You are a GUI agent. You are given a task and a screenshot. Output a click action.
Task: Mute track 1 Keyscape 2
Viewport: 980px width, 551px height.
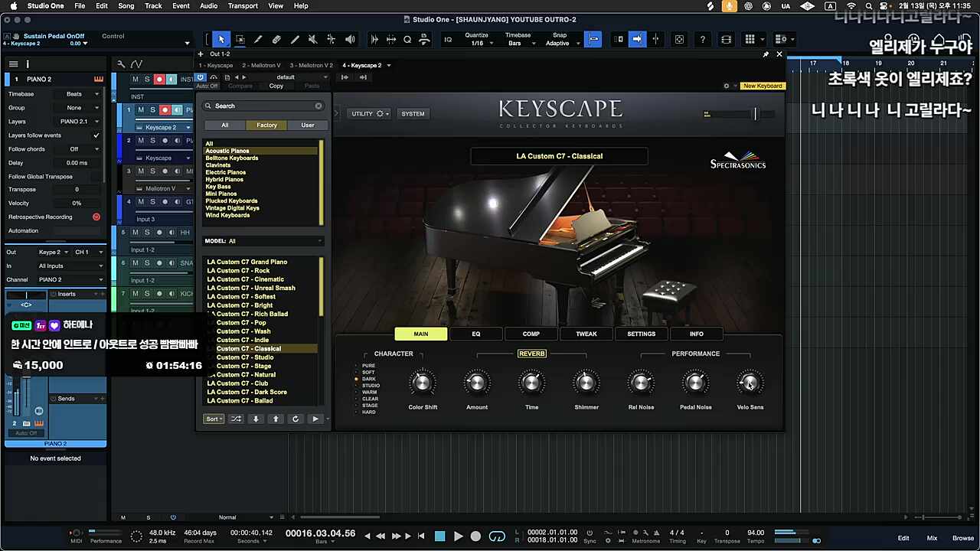[x=140, y=110]
